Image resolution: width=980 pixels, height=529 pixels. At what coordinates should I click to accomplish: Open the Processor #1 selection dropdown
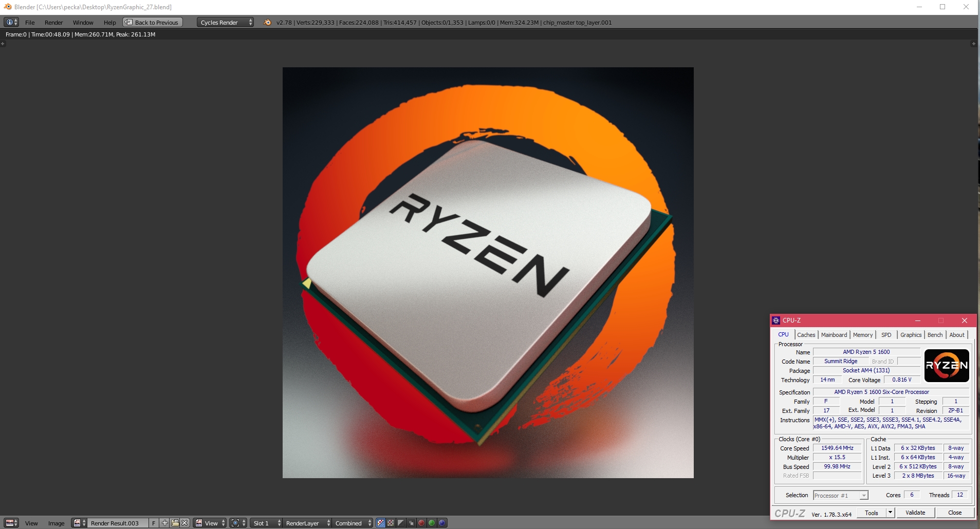841,496
